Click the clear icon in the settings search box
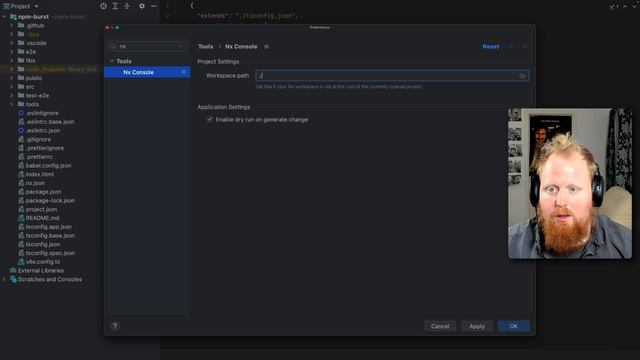 [181, 47]
